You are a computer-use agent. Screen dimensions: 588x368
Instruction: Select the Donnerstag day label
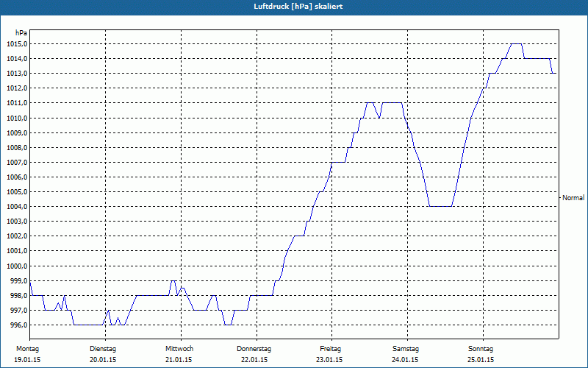(x=254, y=349)
